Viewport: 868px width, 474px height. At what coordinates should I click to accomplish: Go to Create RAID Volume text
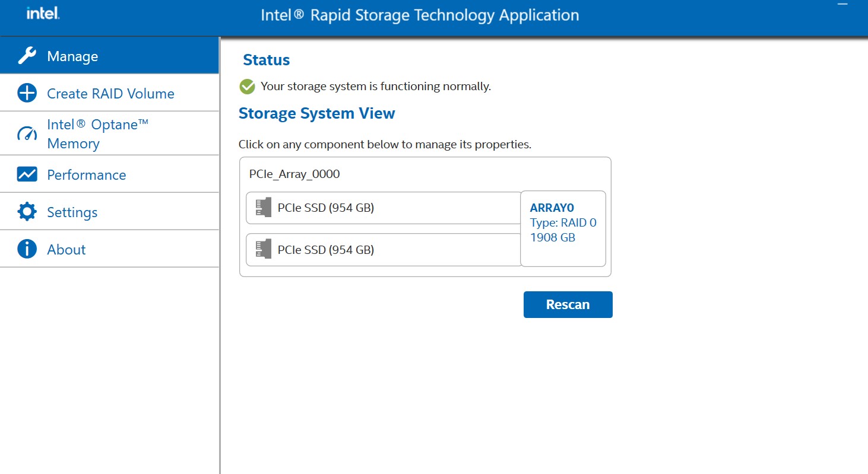pyautogui.click(x=110, y=94)
